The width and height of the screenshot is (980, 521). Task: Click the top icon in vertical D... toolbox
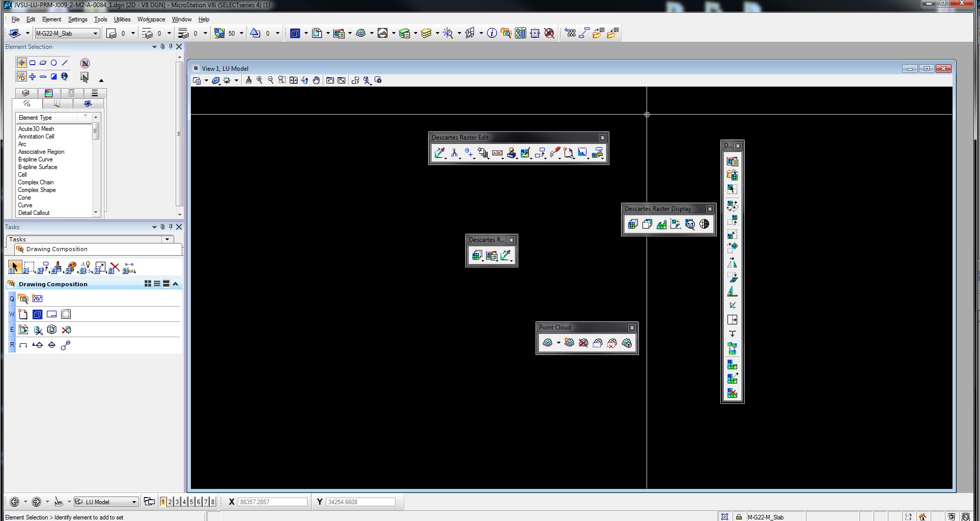coord(732,161)
